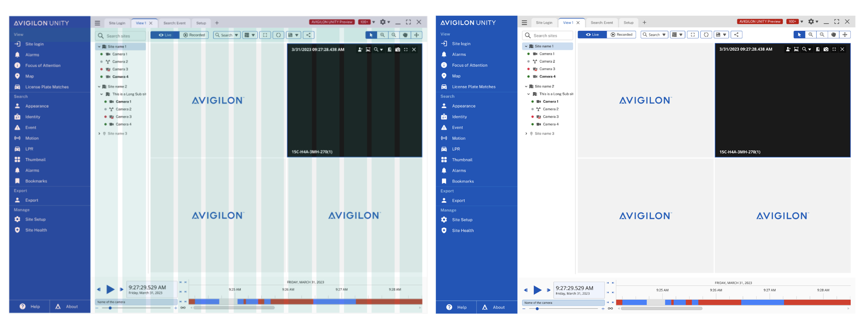Screen dimensions: 868x326
Task: Click the About button in right window
Action: pyautogui.click(x=497, y=307)
